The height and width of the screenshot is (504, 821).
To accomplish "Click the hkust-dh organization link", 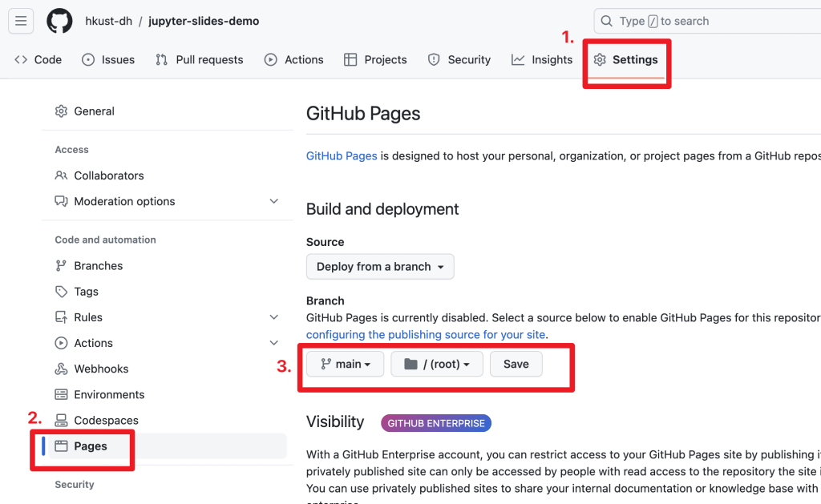I will 107,22.
